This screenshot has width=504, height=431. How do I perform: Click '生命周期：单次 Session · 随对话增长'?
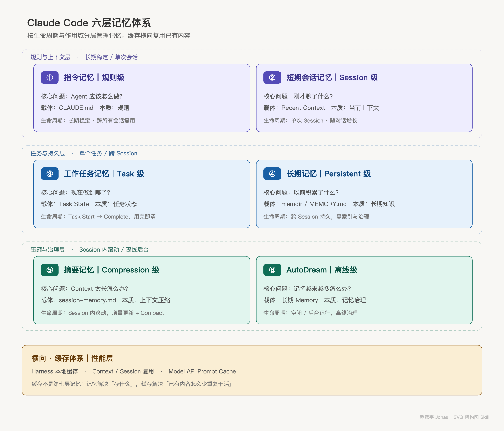click(310, 120)
